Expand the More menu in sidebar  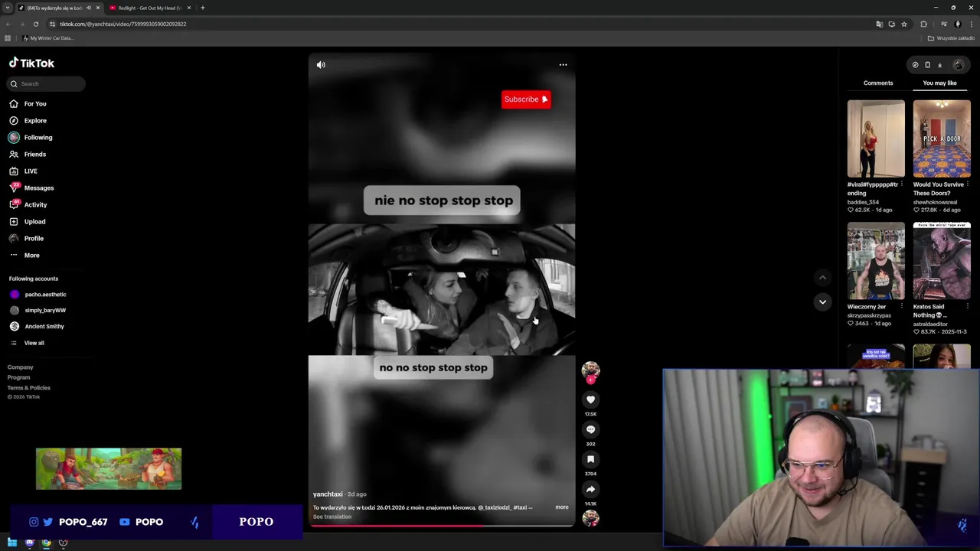31,256
